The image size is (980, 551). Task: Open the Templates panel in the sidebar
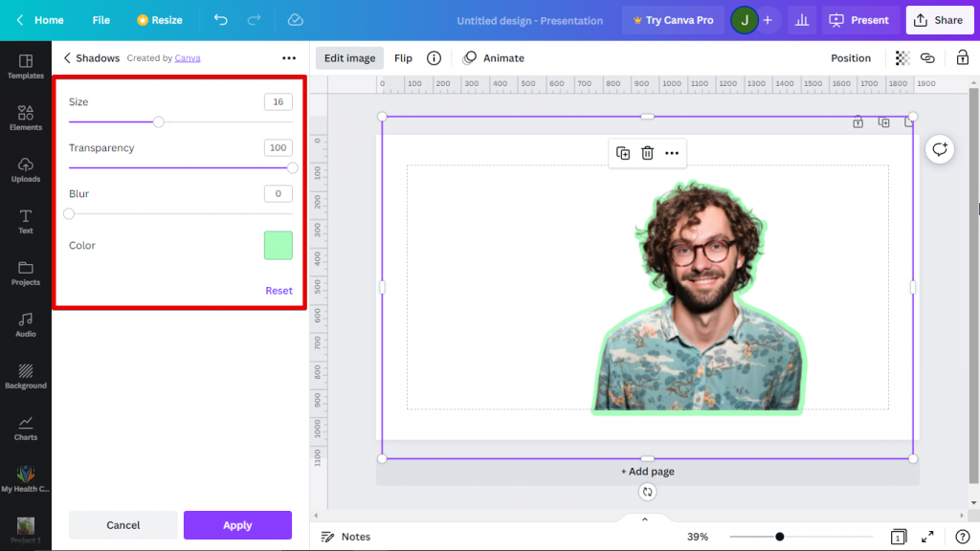pyautogui.click(x=25, y=67)
